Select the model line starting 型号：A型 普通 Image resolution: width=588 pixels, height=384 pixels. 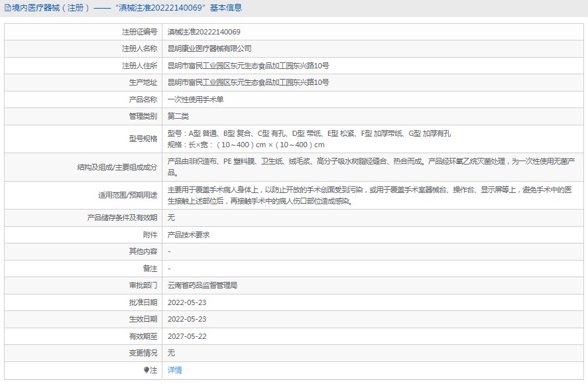click(309, 133)
